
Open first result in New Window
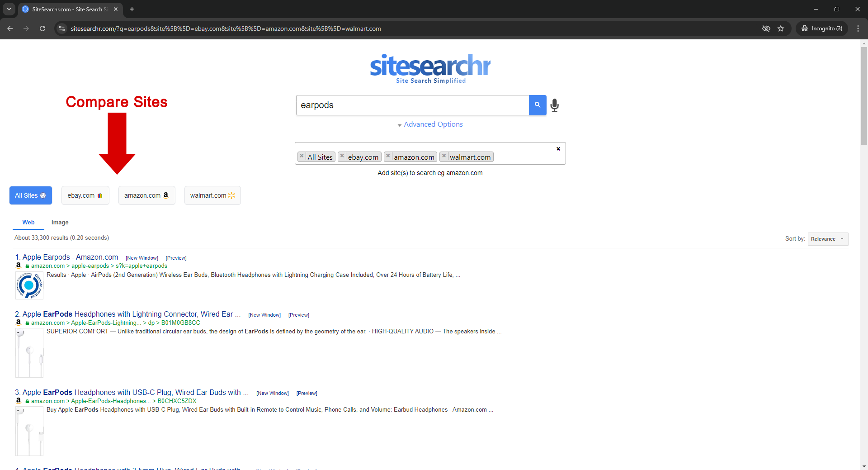click(x=142, y=258)
